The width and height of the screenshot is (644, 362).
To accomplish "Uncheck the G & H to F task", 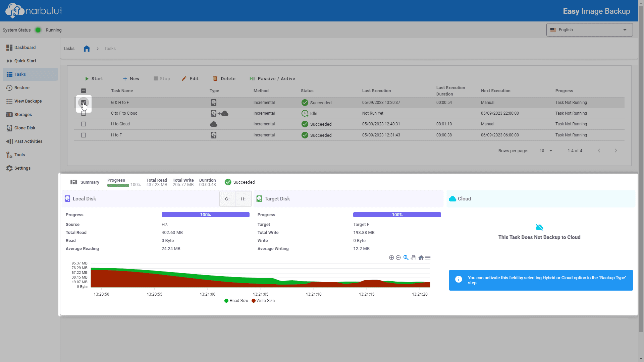I will coord(84,103).
